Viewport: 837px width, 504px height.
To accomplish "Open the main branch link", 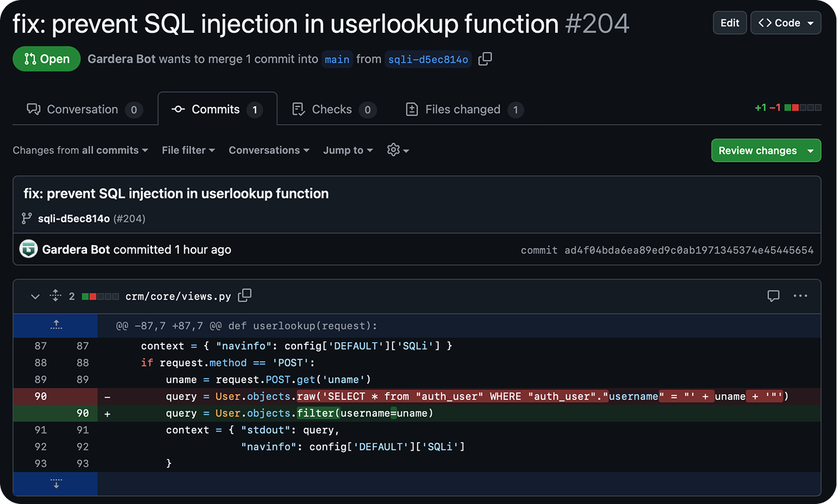I will pos(337,59).
